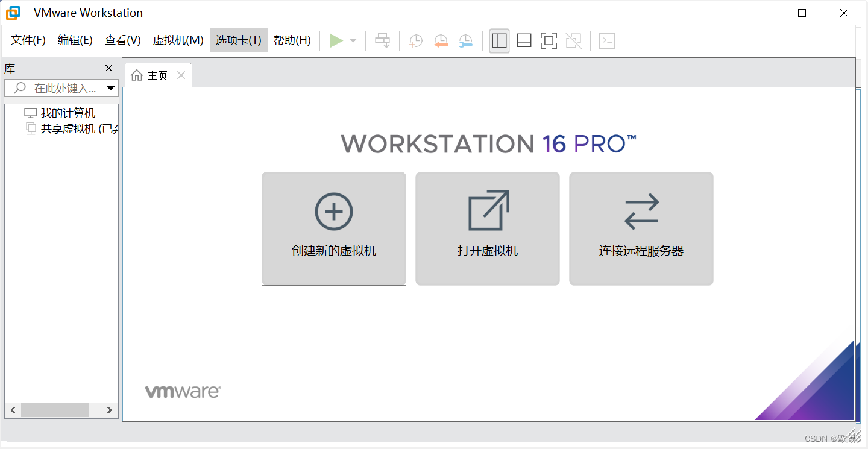
Task: Click the Take Snapshot clock icon
Action: (x=416, y=40)
